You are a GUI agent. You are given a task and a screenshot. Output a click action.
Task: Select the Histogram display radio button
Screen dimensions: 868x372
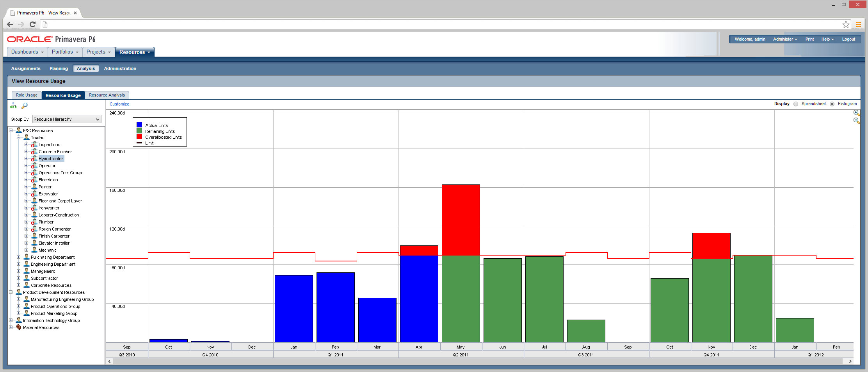point(832,104)
